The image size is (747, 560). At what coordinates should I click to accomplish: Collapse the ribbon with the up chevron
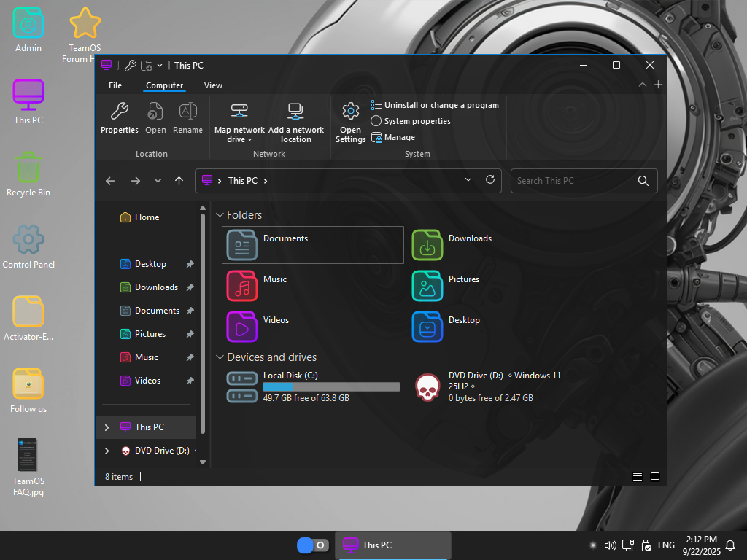click(642, 85)
